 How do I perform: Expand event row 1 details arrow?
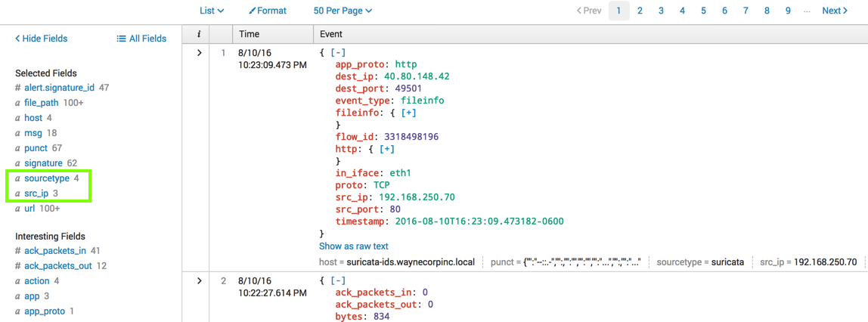click(199, 53)
